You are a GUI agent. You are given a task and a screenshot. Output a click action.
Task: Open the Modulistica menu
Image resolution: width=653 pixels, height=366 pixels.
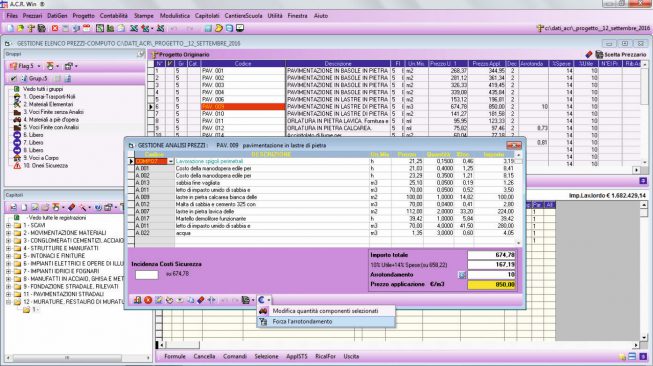175,16
